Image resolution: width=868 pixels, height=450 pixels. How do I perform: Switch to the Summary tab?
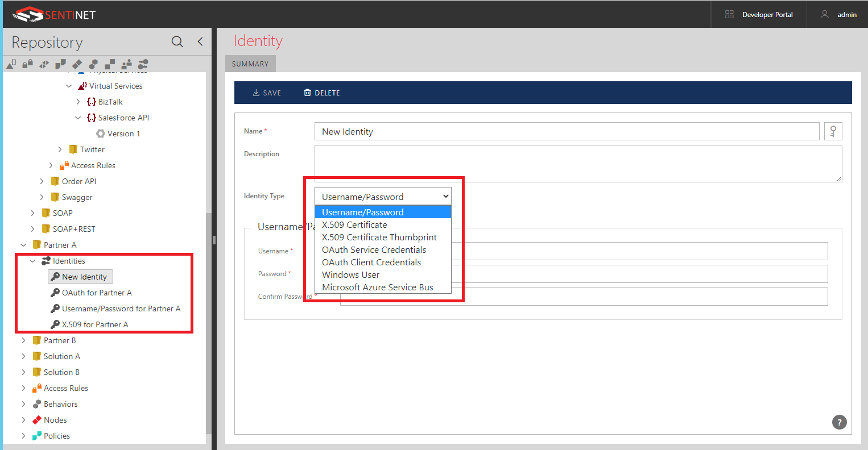click(250, 64)
